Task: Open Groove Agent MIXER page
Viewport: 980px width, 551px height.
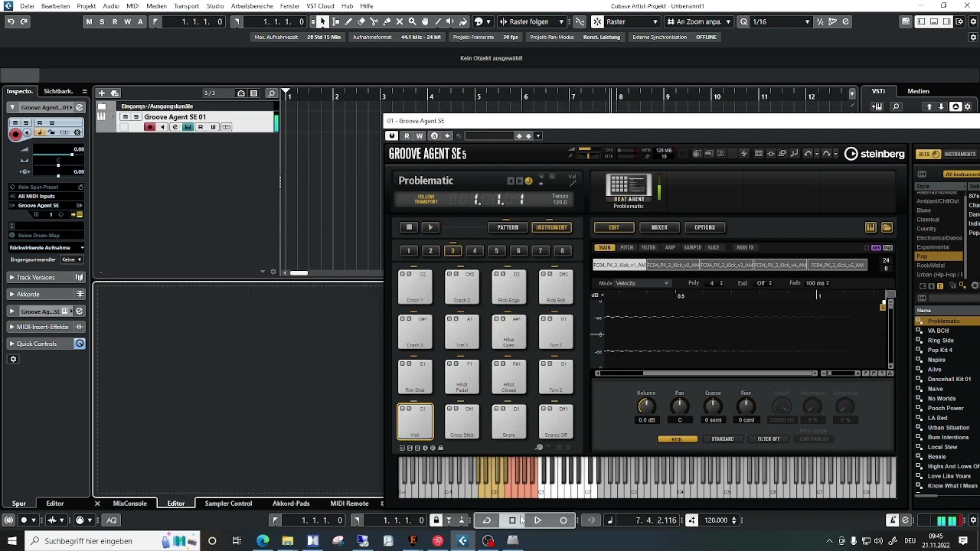Action: tap(659, 227)
